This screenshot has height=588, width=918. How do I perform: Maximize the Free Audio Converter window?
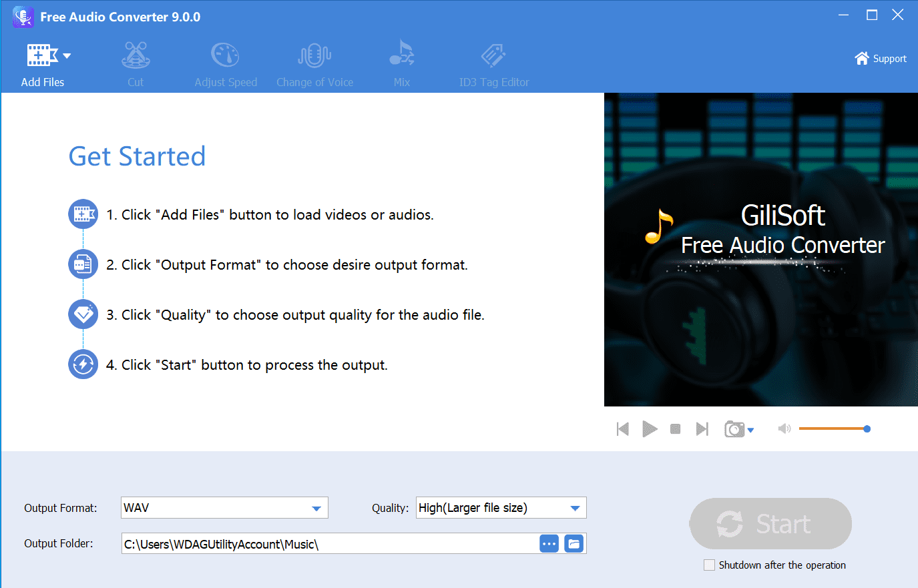pos(872,15)
